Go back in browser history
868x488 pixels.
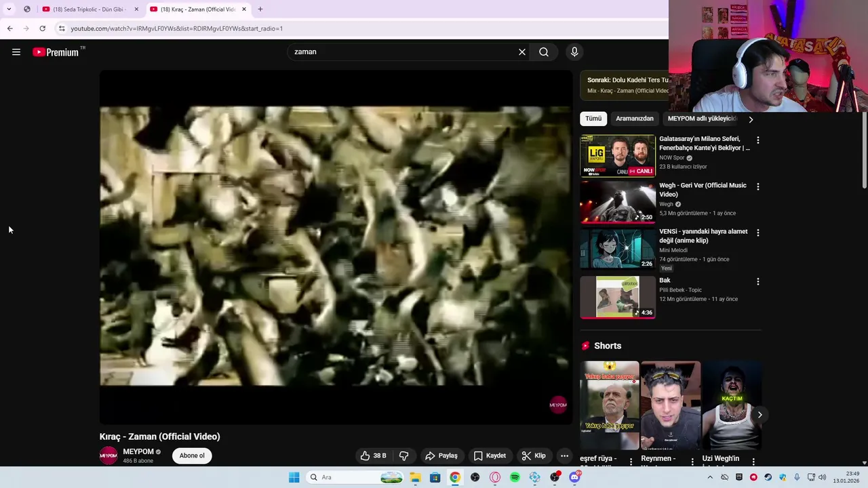click(9, 28)
